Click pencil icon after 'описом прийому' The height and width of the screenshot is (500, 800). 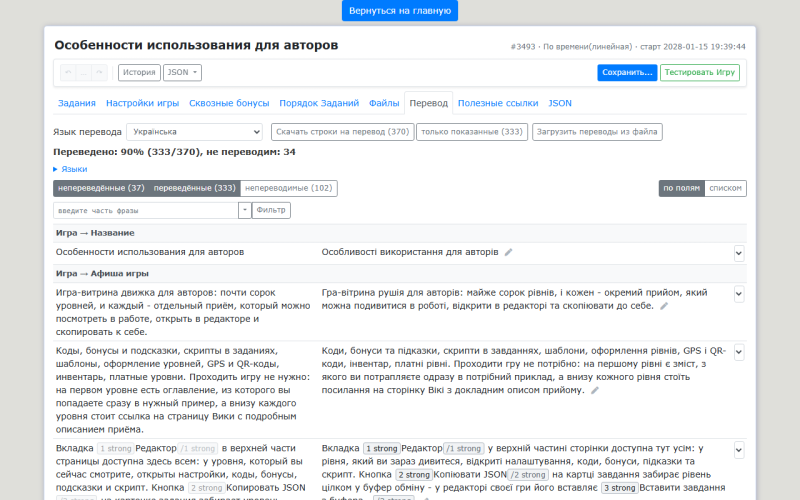coord(594,390)
